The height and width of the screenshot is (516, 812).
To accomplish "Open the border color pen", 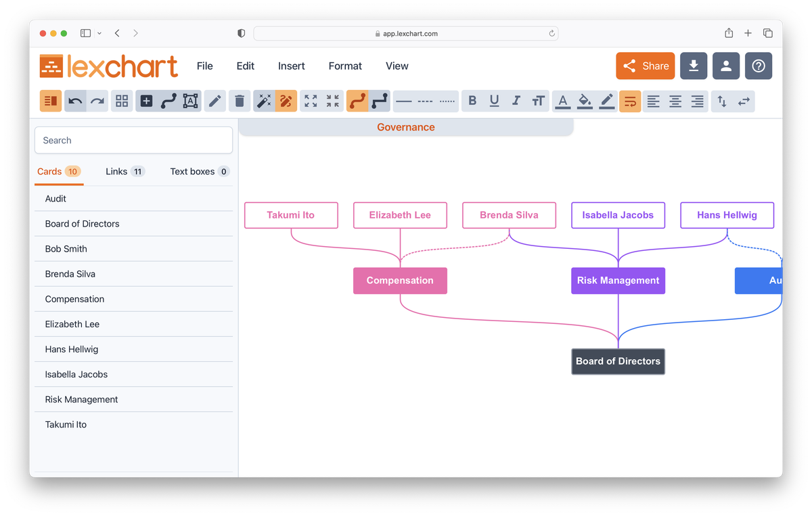I will pyautogui.click(x=607, y=101).
